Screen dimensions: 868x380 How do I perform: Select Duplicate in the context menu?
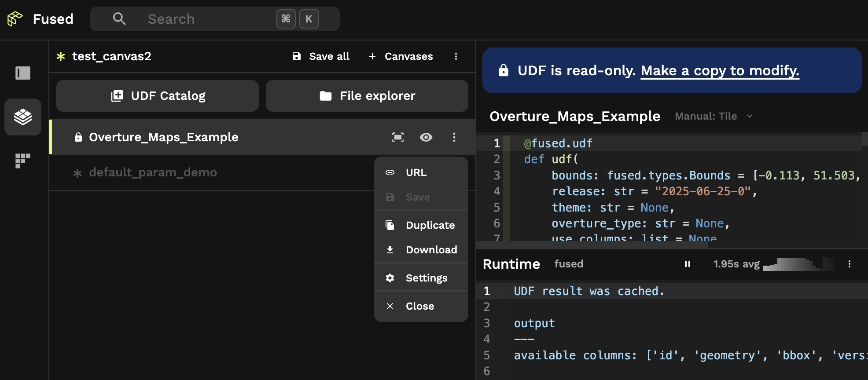click(430, 225)
